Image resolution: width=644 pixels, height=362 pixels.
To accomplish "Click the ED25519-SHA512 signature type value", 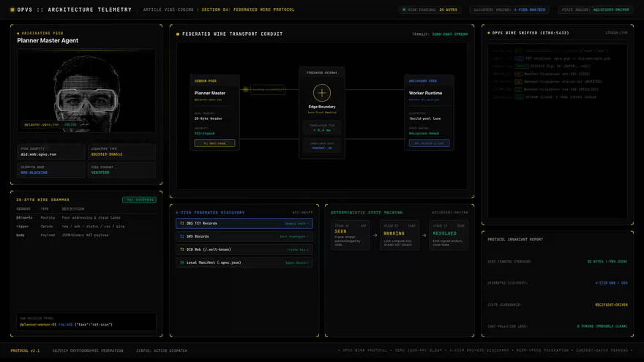I will tap(107, 154).
